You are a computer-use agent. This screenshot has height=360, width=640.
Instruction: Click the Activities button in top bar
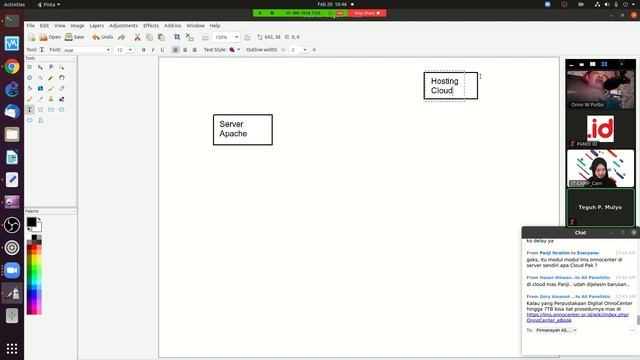pyautogui.click(x=14, y=4)
